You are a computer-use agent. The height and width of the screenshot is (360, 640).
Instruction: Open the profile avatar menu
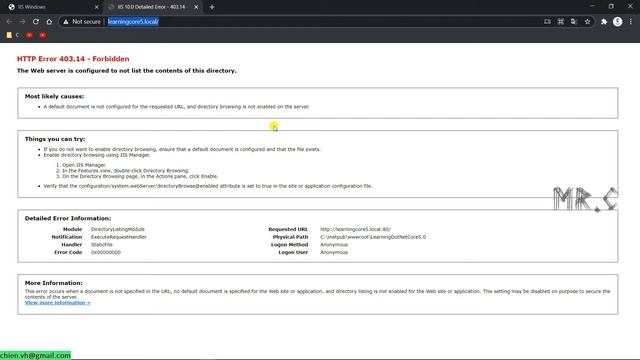pos(618,22)
